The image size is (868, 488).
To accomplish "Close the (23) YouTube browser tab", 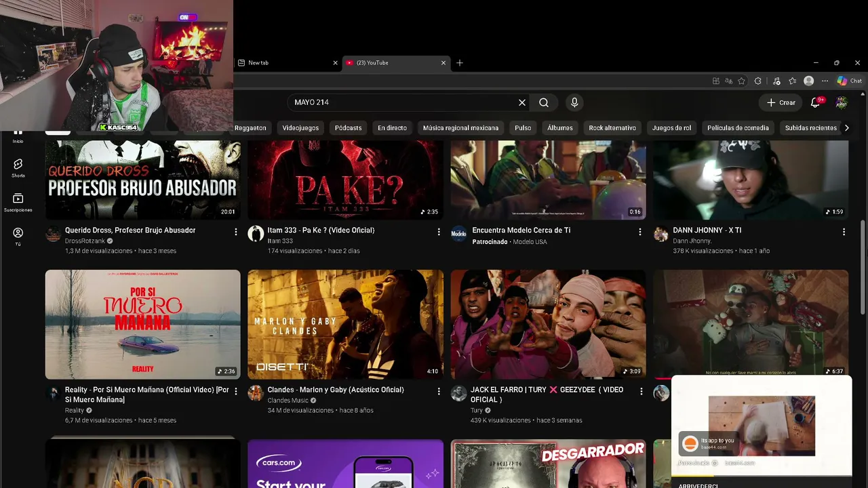I will pyautogui.click(x=443, y=63).
